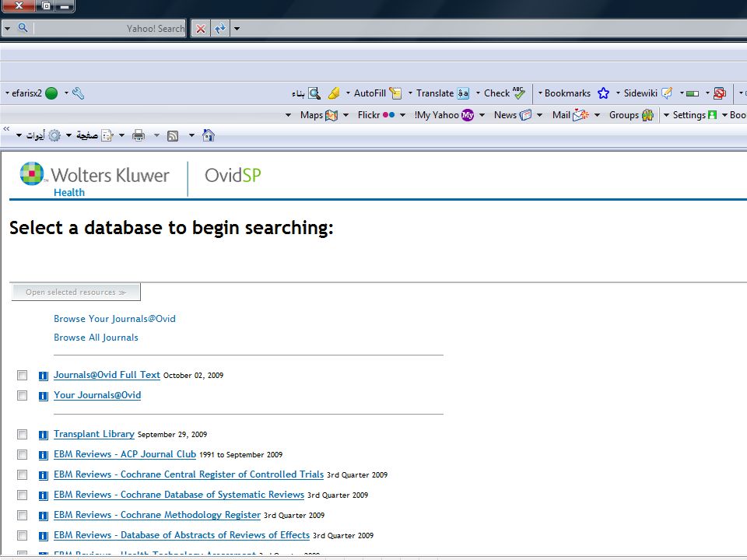The image size is (747, 560).
Task: Click the Sidewiki note icon
Action: point(667,93)
